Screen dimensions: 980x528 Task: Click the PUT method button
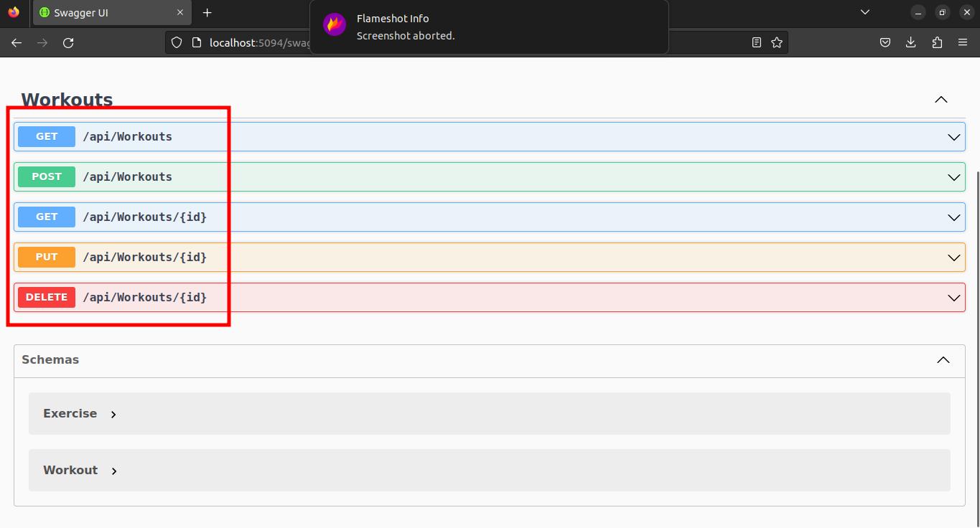pyautogui.click(x=47, y=257)
